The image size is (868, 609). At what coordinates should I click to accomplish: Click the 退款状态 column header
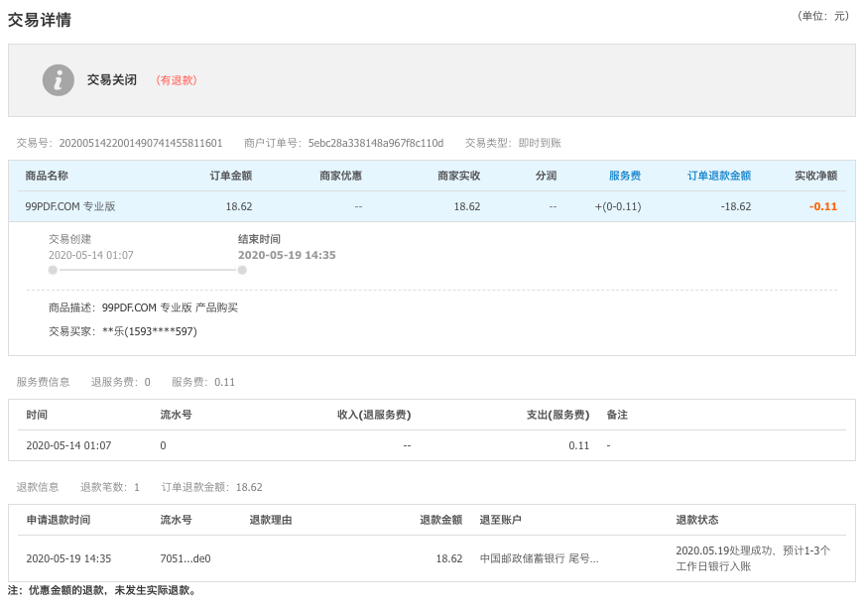click(697, 521)
